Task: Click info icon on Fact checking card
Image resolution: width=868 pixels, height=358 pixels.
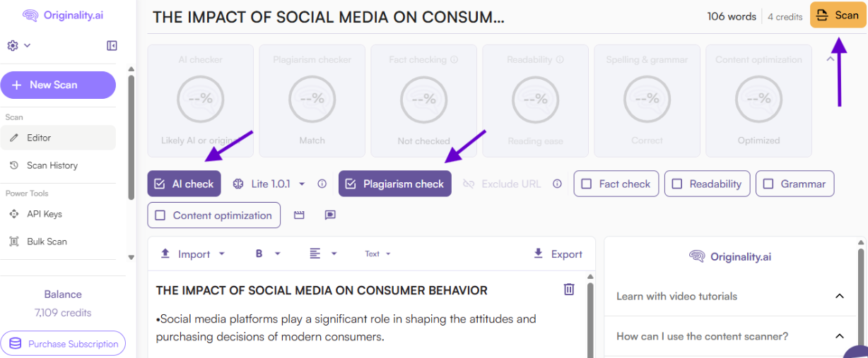Action: pos(454,60)
